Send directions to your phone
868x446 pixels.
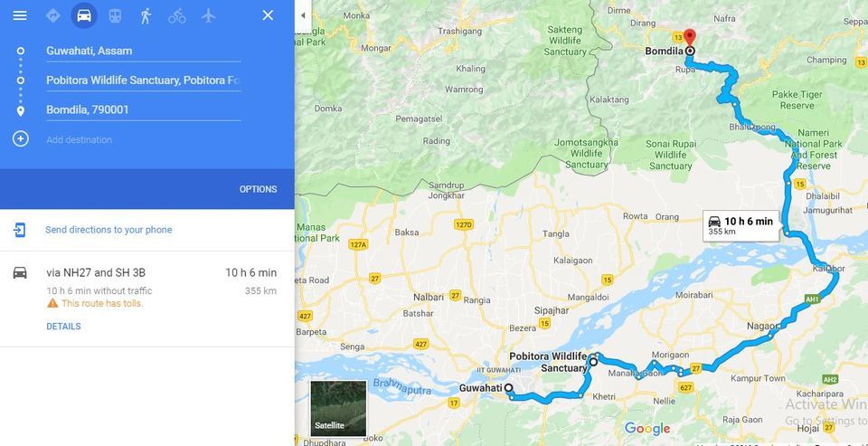click(x=108, y=230)
